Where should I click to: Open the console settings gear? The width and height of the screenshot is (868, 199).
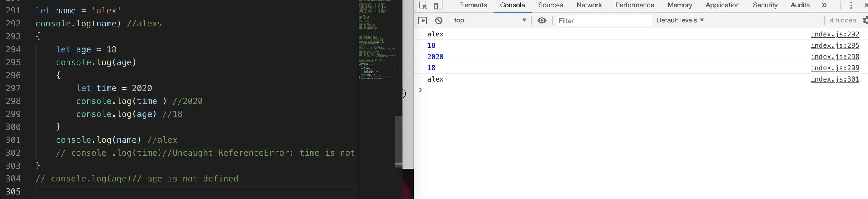(865, 20)
